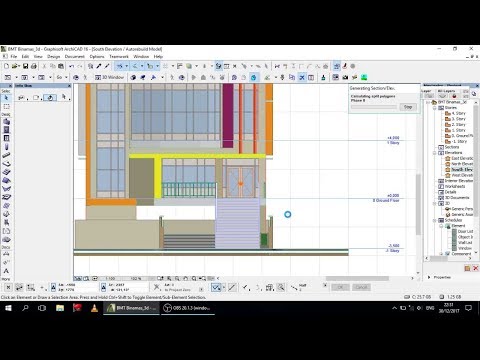Click the Cancel button in the bottom bar
The image size is (480, 360).
point(361,287)
